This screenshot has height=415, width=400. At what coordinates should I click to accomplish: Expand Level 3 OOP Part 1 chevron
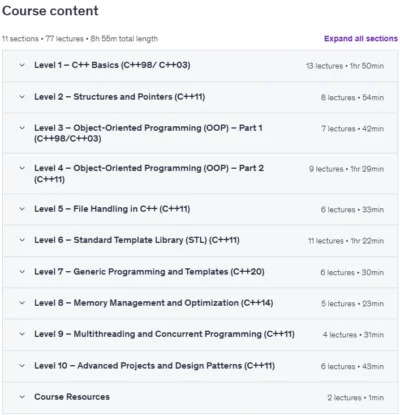pyautogui.click(x=22, y=128)
